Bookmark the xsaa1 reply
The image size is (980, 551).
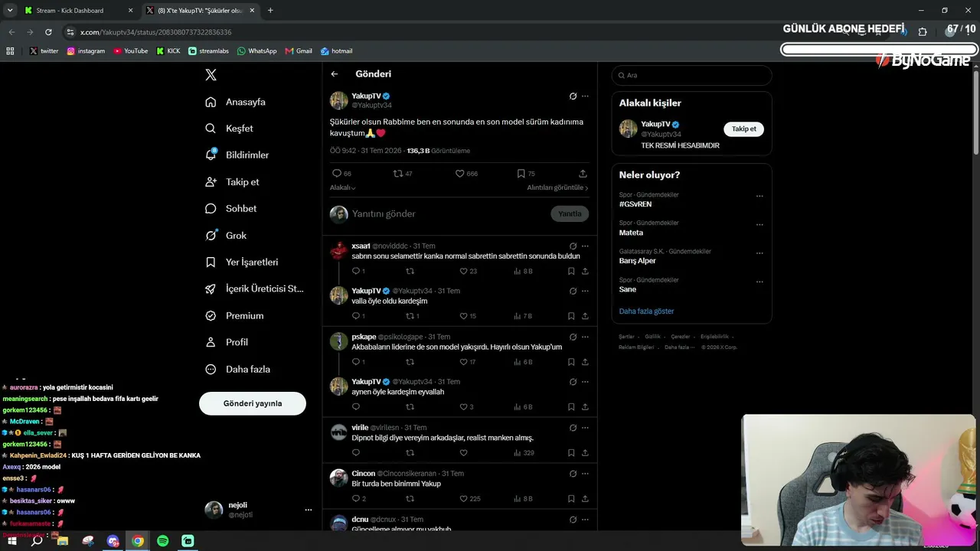click(571, 271)
